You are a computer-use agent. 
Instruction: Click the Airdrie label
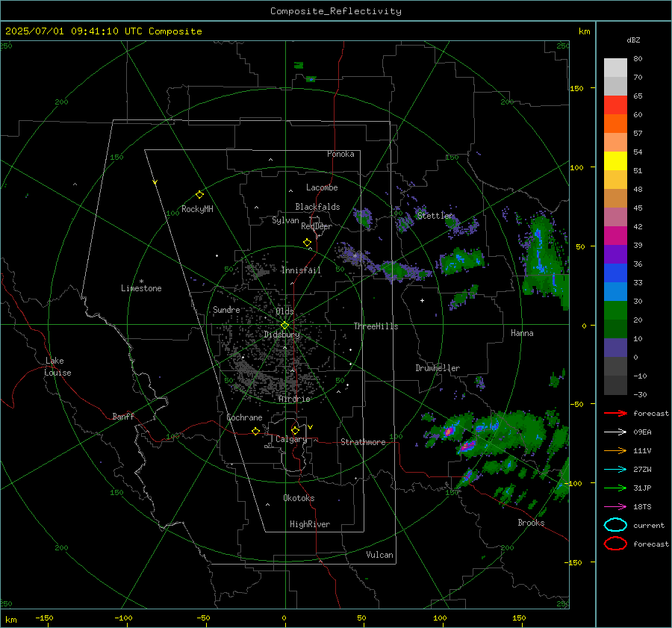coord(294,399)
